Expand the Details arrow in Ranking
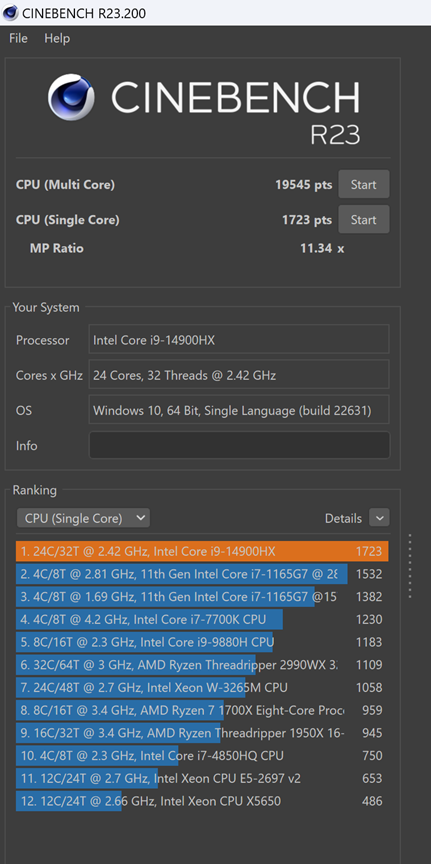This screenshot has height=864, width=431. click(x=379, y=518)
